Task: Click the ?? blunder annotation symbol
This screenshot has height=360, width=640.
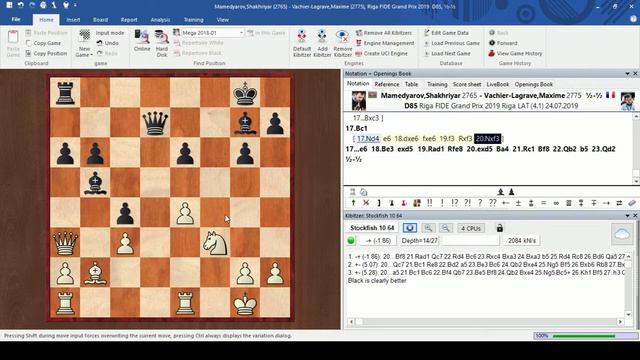Action: tap(493, 203)
